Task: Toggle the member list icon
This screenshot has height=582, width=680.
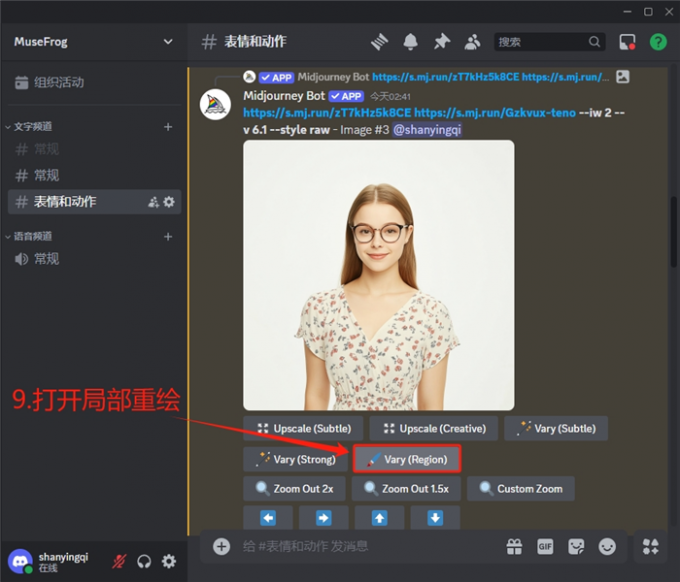Action: [x=472, y=42]
